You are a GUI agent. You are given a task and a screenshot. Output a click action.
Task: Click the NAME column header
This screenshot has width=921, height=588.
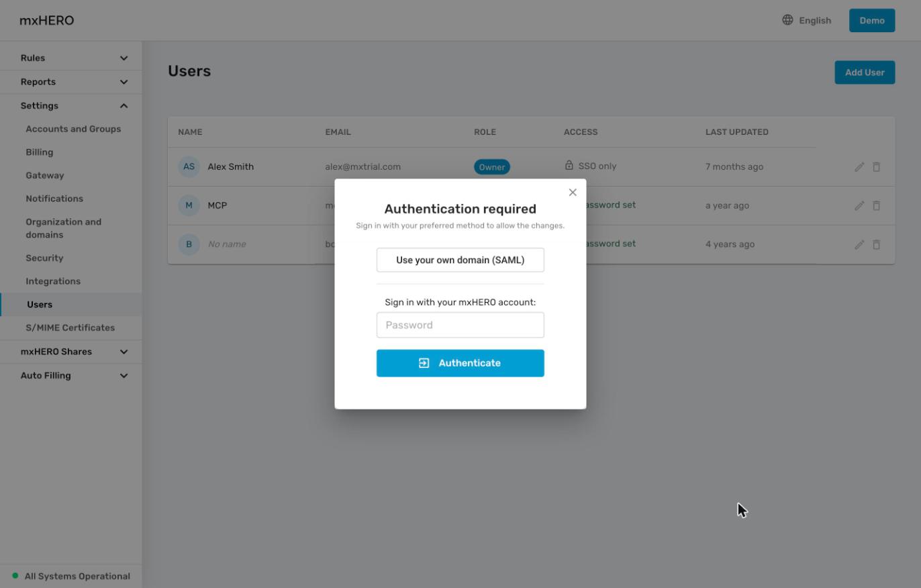(190, 132)
